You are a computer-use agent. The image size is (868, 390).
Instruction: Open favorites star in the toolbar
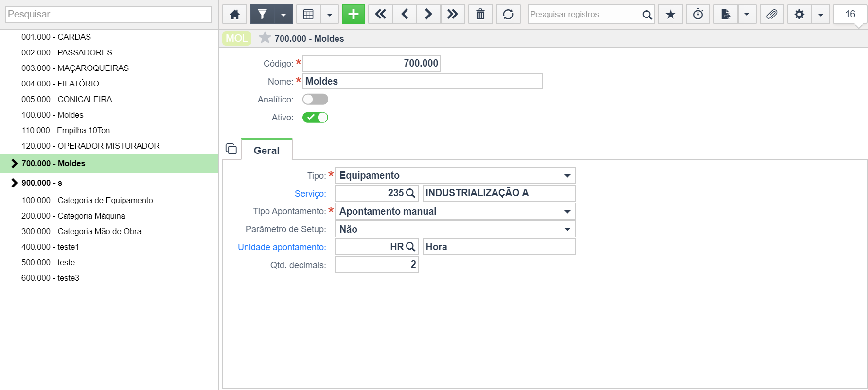point(671,15)
